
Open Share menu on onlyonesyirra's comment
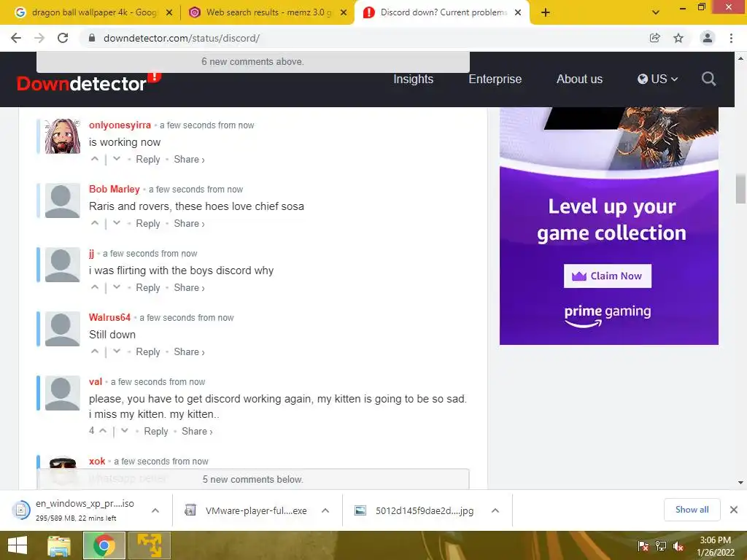click(x=189, y=160)
